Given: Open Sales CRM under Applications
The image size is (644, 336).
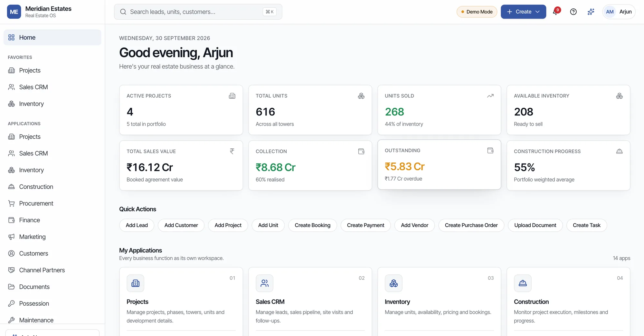Looking at the screenshot, I should tap(52, 153).
